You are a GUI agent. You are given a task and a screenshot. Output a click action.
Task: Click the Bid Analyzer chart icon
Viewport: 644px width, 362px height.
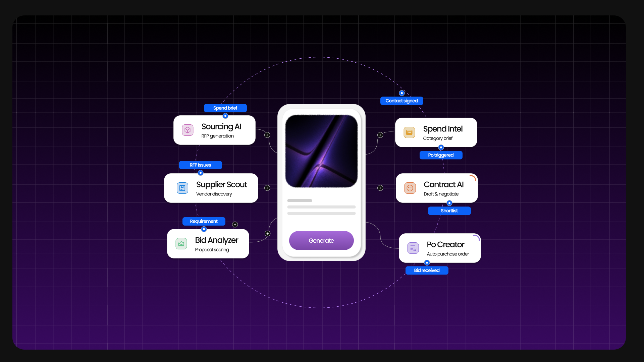tap(181, 244)
